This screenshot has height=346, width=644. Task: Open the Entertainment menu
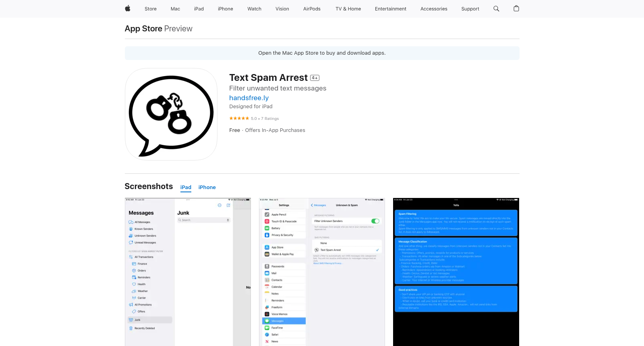coord(391,9)
